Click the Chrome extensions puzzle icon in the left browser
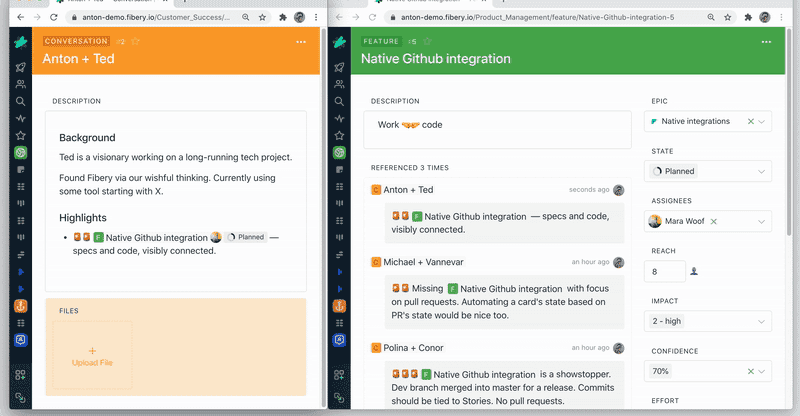Image resolution: width=800 pixels, height=416 pixels. tap(285, 17)
